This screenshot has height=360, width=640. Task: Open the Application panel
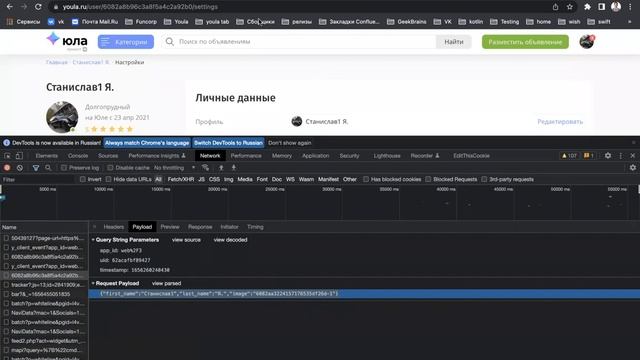tap(316, 156)
